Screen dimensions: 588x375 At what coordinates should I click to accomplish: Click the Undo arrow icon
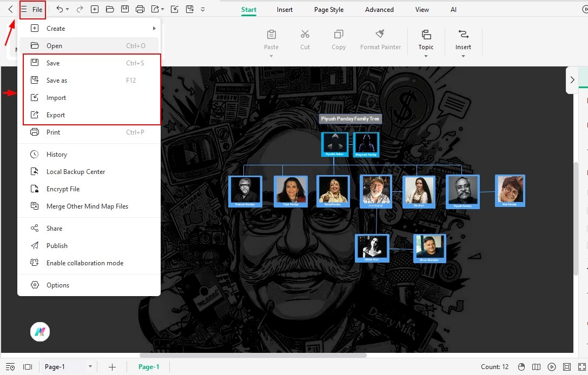pyautogui.click(x=58, y=9)
